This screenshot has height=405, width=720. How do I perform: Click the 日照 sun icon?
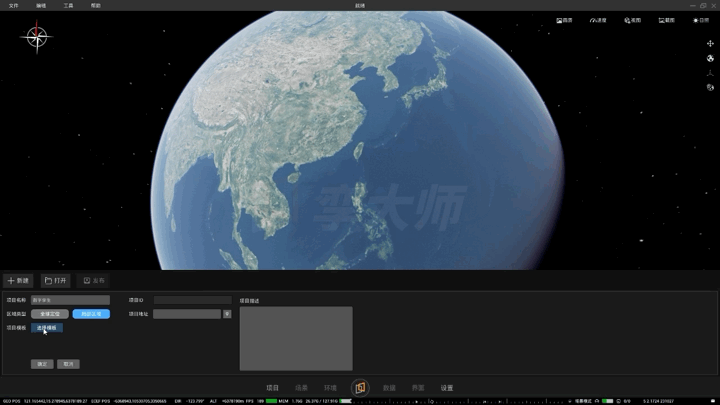(x=701, y=20)
